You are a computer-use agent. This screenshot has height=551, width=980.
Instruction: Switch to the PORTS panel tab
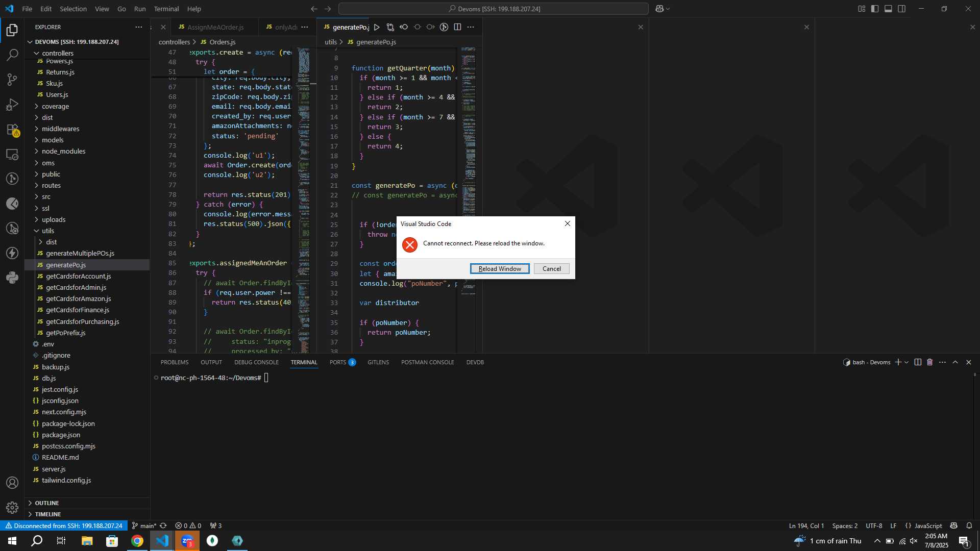click(342, 362)
